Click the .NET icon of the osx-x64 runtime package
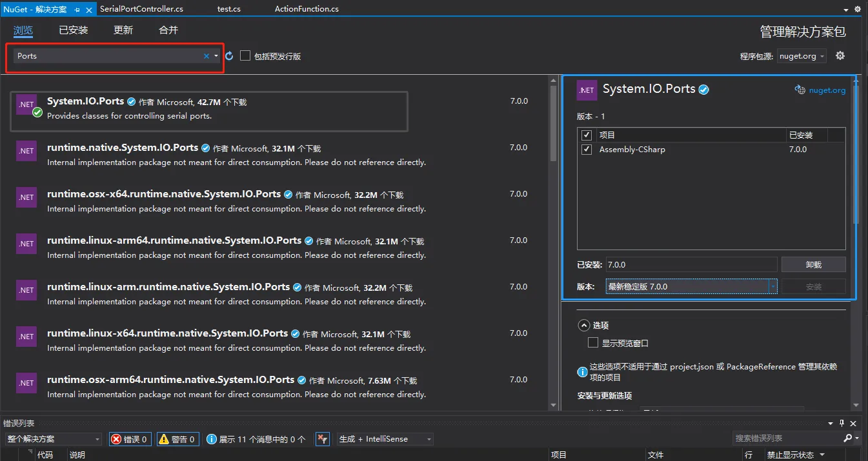Screen dimensions: 868x461 (26, 197)
